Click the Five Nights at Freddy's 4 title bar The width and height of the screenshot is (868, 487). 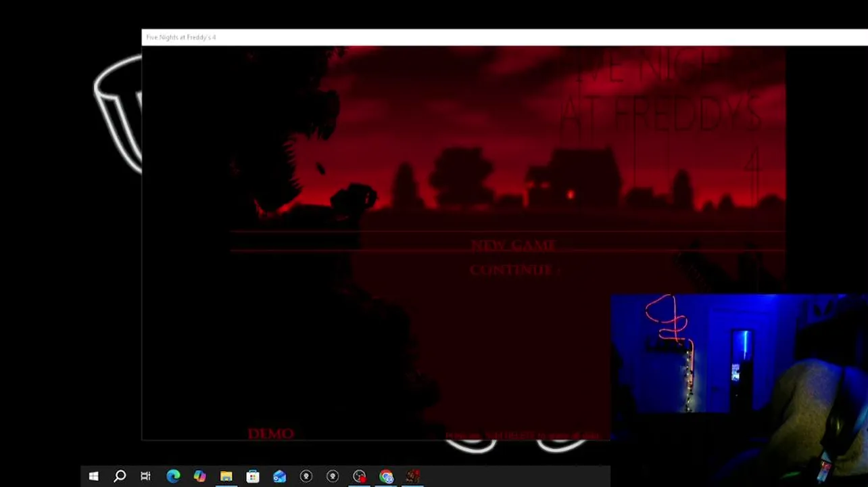coord(505,37)
